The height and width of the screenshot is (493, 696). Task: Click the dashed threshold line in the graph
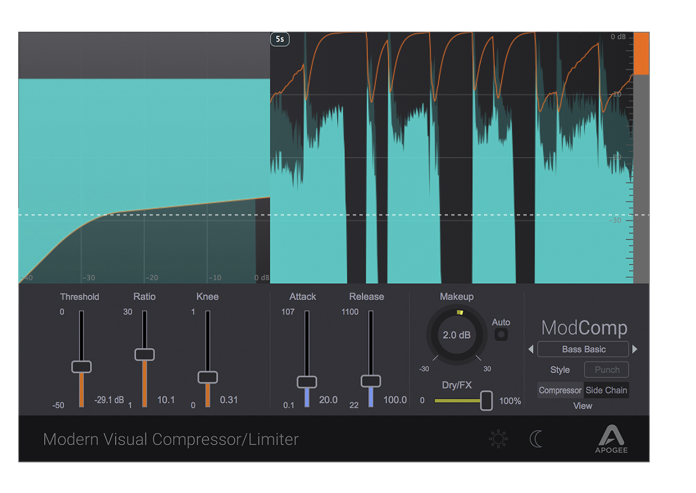pos(334,215)
